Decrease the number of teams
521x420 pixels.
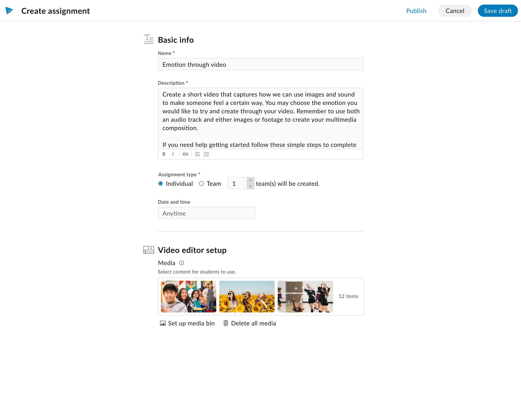[250, 186]
